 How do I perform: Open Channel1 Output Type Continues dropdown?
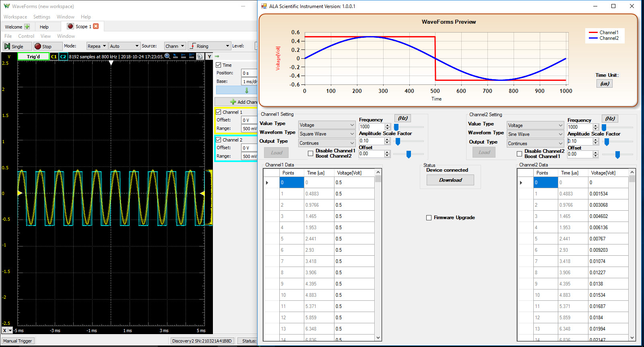(326, 143)
